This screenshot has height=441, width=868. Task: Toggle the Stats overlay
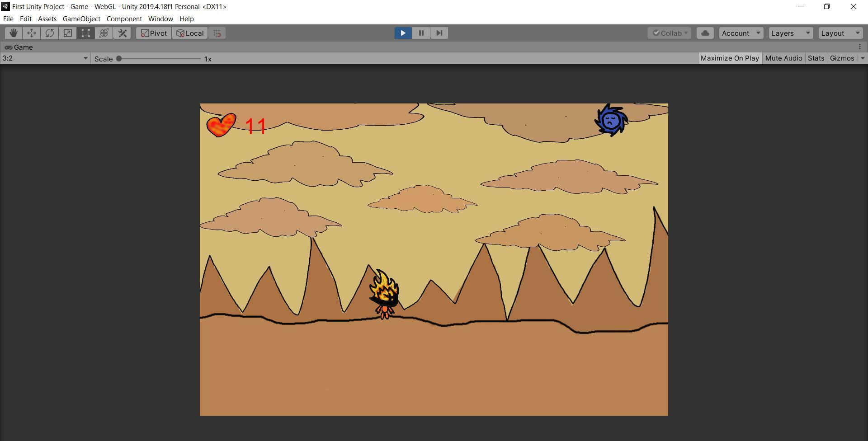tap(816, 58)
